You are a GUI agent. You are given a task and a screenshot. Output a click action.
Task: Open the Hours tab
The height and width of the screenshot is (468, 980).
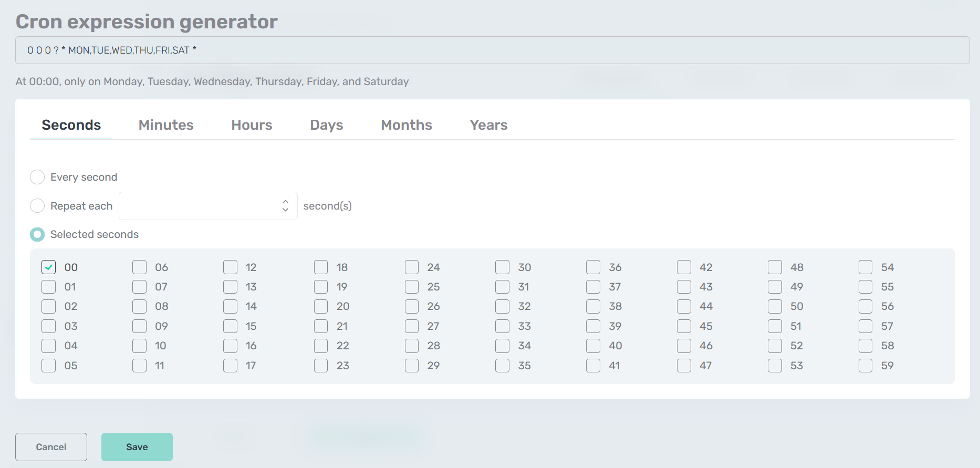pyautogui.click(x=252, y=125)
